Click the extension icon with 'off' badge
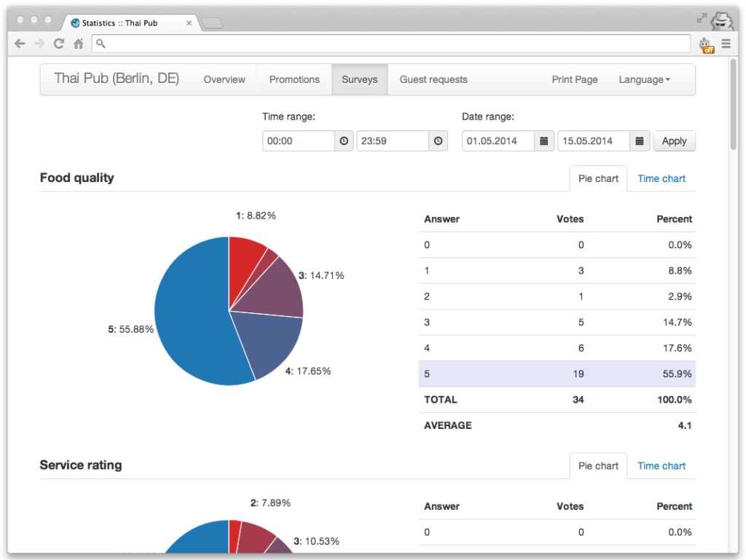 pos(707,45)
